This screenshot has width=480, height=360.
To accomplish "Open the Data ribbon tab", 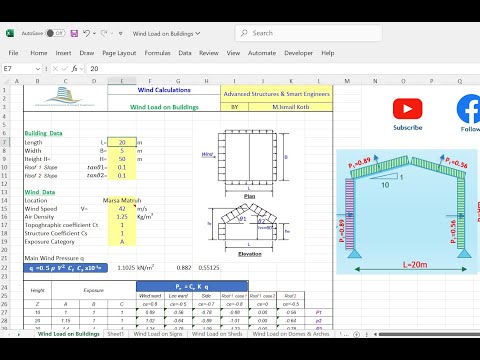I will point(185,53).
